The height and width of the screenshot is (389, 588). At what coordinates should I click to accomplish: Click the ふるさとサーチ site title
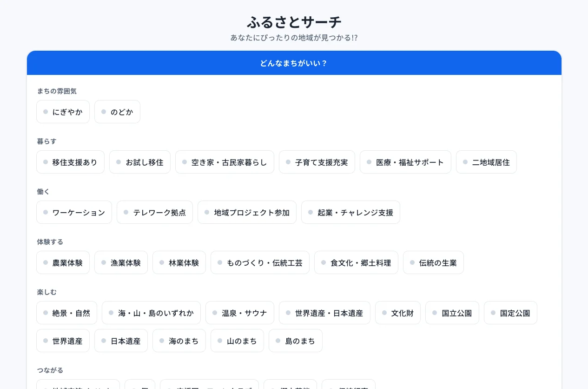point(294,22)
